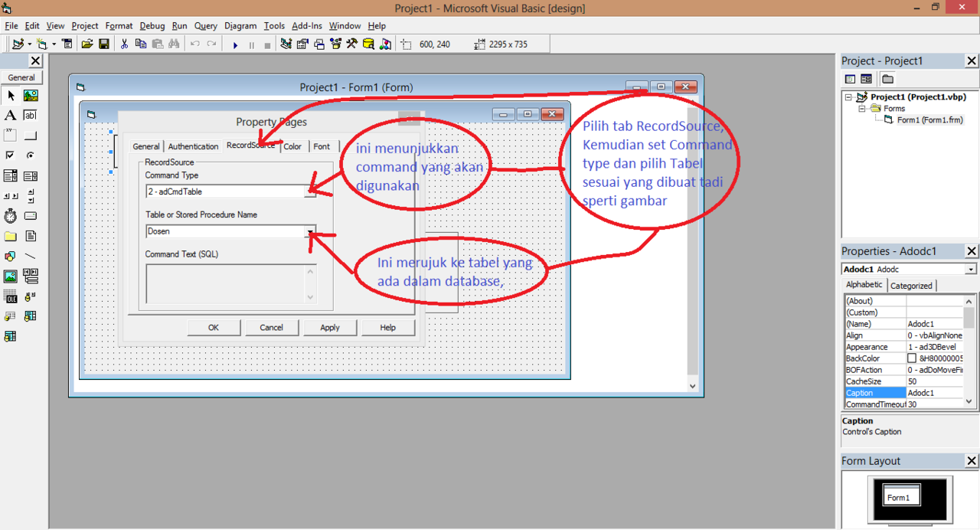The height and width of the screenshot is (530, 980).
Task: Select the Pointer tool in the toolbox
Action: (11, 96)
